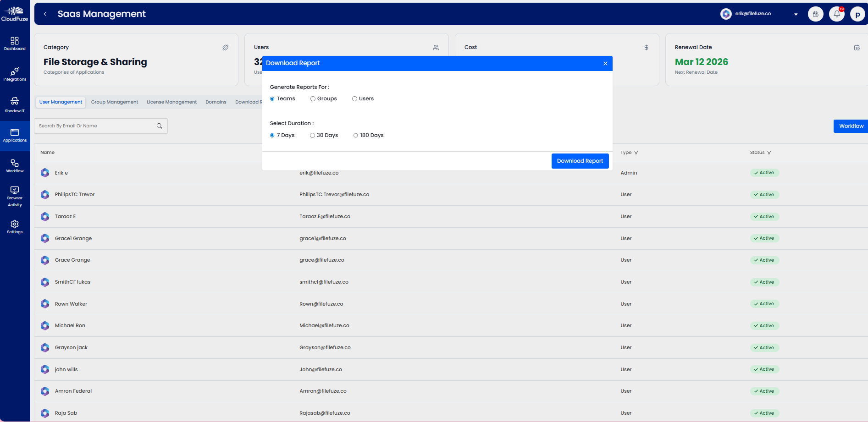
Task: Open the Status column filter
Action: pos(769,153)
